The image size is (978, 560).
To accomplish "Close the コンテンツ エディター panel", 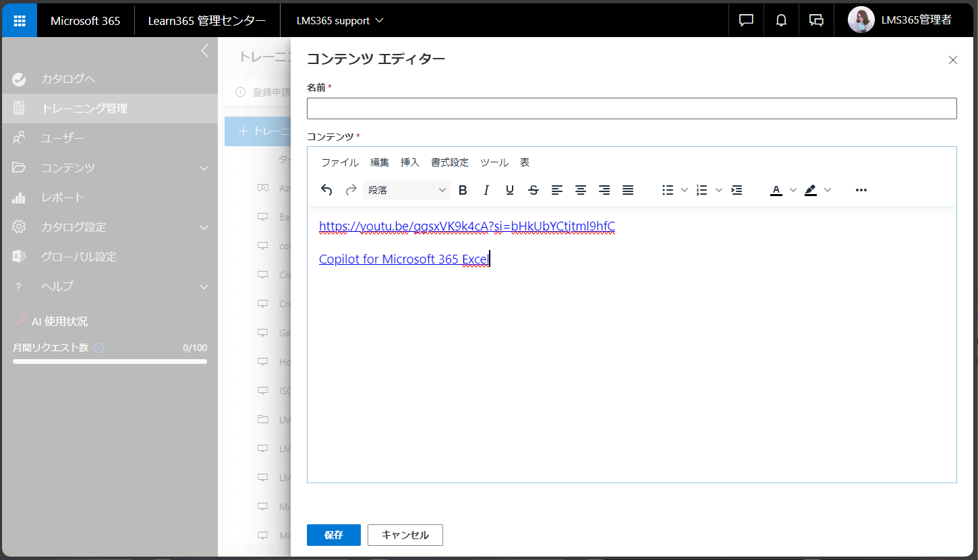I will coord(953,60).
